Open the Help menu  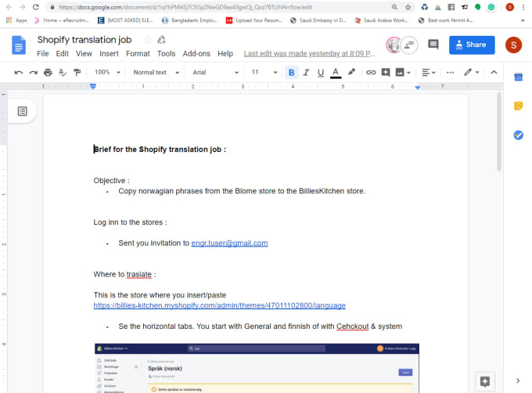click(x=225, y=53)
